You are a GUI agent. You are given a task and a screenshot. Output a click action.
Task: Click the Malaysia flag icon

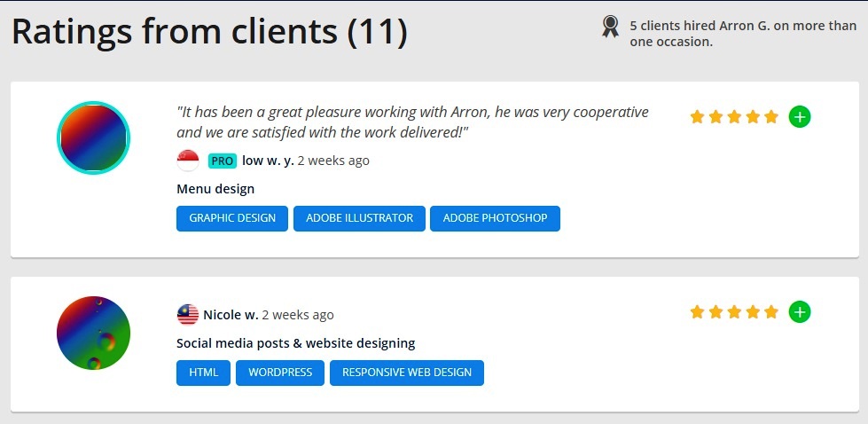[188, 315]
